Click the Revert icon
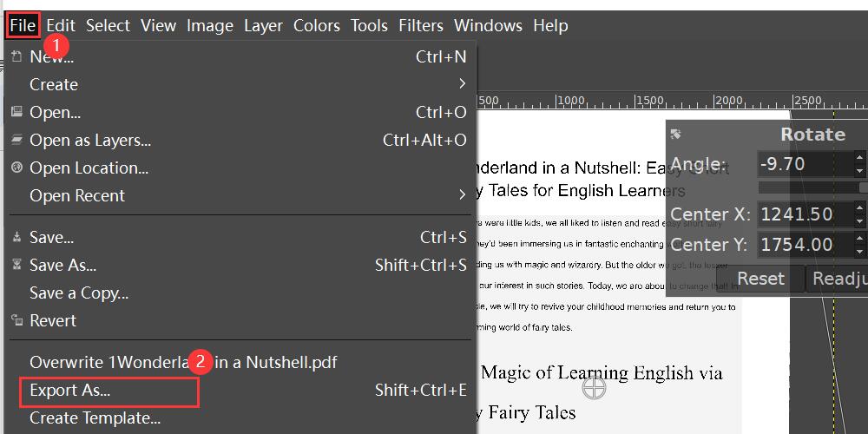The width and height of the screenshot is (868, 434). click(17, 319)
